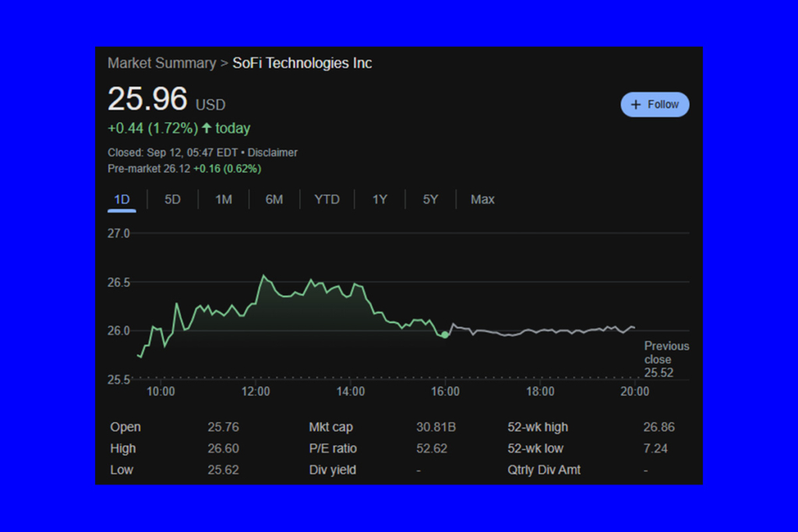Open the Disclaimer link
This screenshot has width=798, height=532.
[x=272, y=153]
